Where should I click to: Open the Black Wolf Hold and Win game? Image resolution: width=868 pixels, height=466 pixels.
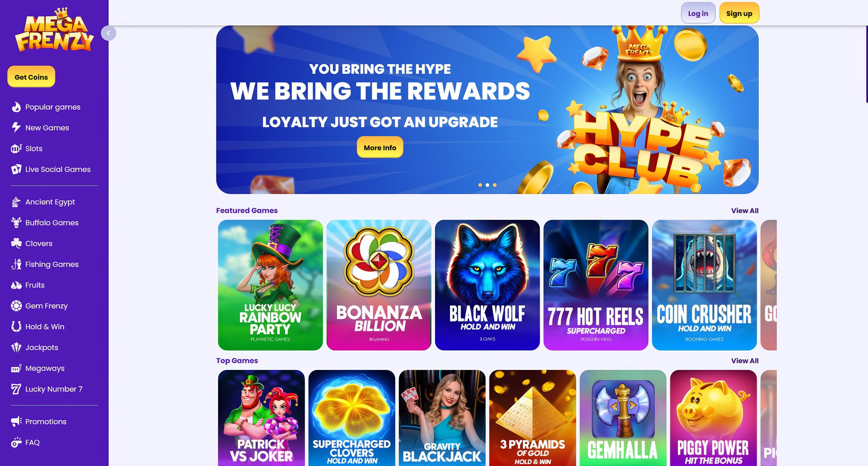(487, 285)
